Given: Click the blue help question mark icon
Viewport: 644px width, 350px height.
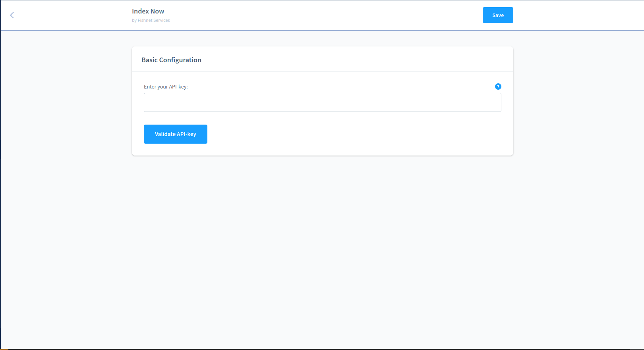Looking at the screenshot, I should pos(498,87).
